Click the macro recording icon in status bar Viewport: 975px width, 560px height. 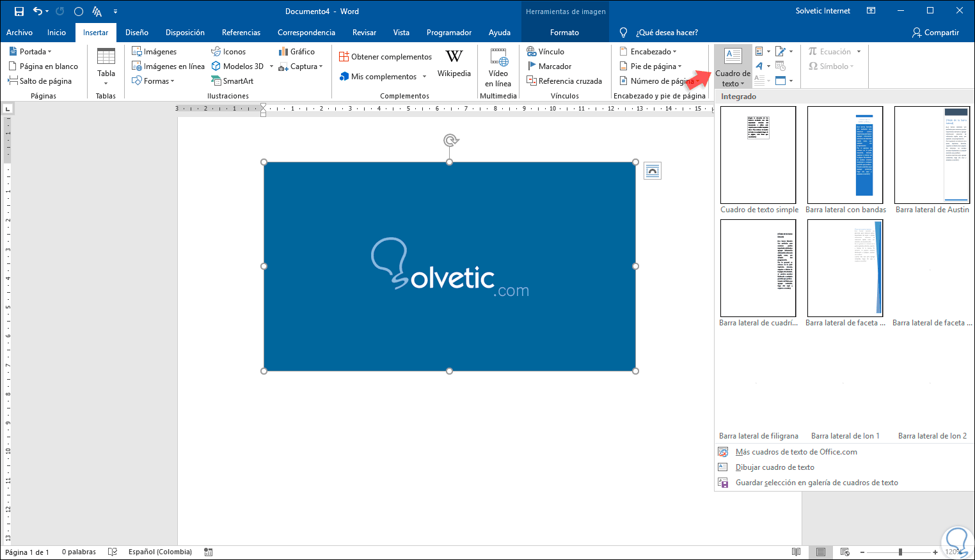point(209,552)
